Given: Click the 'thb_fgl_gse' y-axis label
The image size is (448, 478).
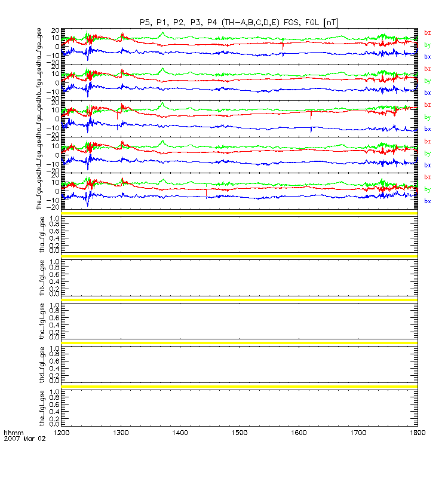Looking at the screenshot, I should click(x=42, y=278).
